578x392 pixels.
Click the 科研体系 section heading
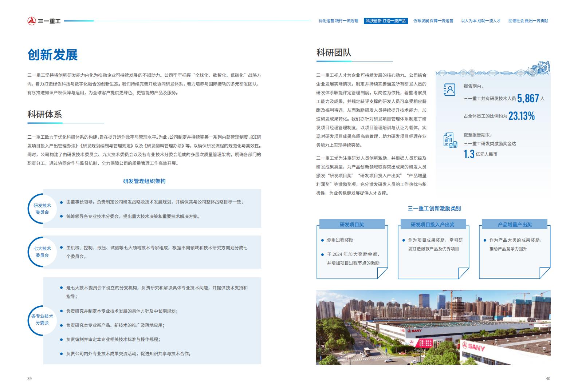45,114
